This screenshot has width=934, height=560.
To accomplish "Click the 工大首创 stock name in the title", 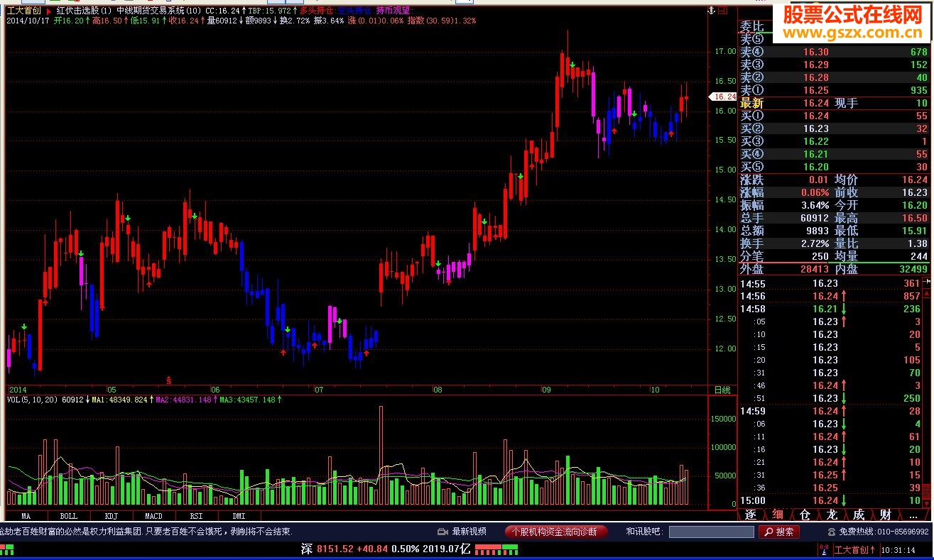I will click(24, 11).
